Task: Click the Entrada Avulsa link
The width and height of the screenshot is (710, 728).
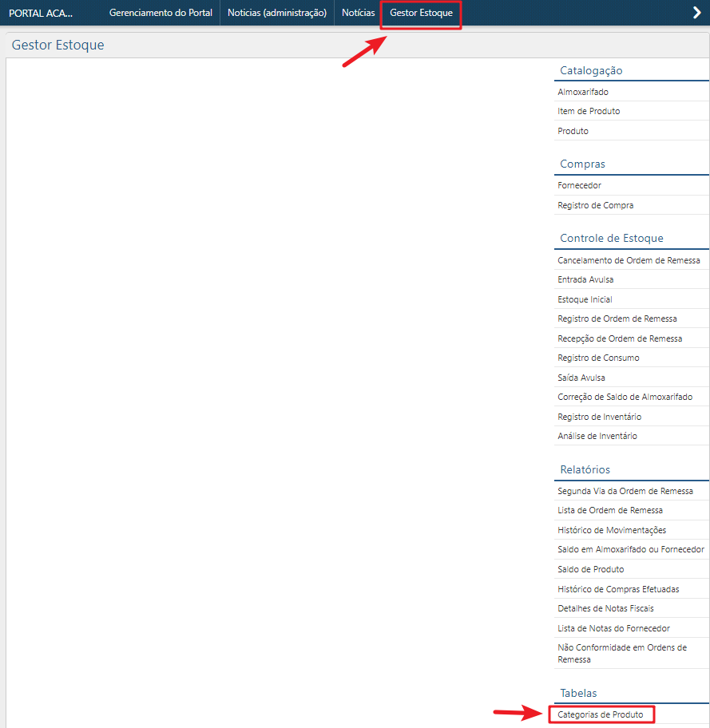Action: pos(585,279)
